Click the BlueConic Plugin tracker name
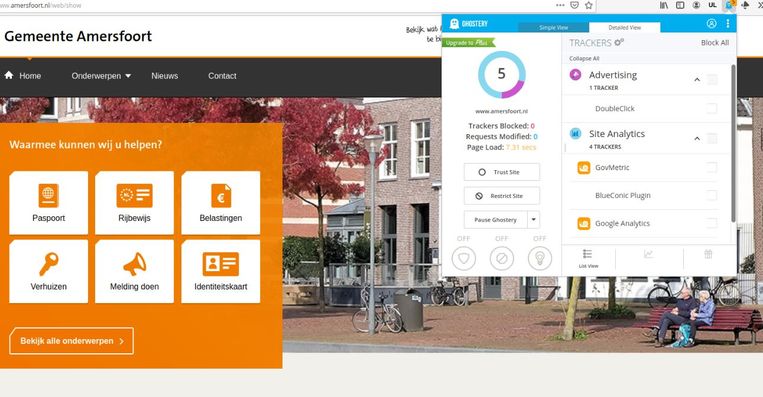Screen dimensions: 763x397 pyautogui.click(x=622, y=196)
